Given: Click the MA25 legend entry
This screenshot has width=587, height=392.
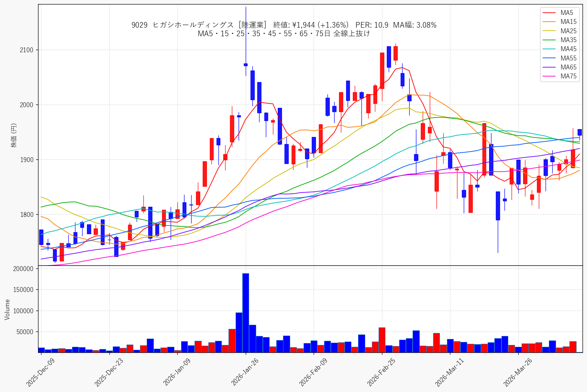Looking at the screenshot, I should [559, 31].
